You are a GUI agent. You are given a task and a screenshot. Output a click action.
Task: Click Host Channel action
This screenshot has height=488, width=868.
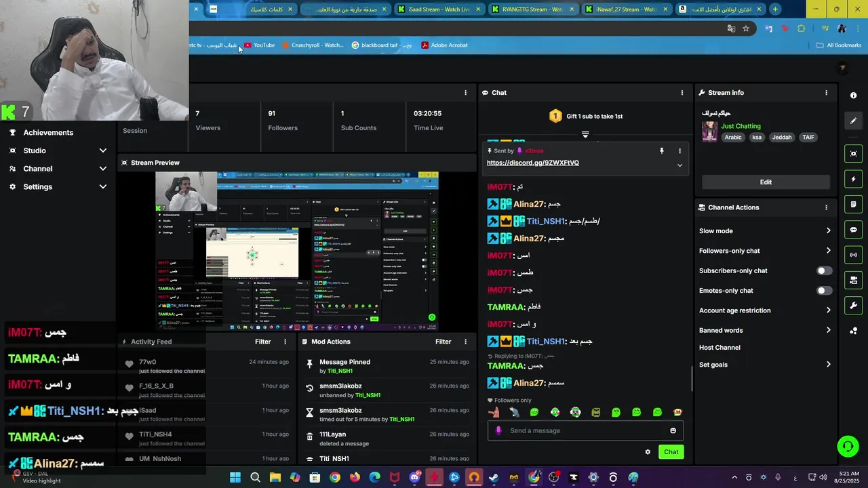pyautogui.click(x=719, y=348)
